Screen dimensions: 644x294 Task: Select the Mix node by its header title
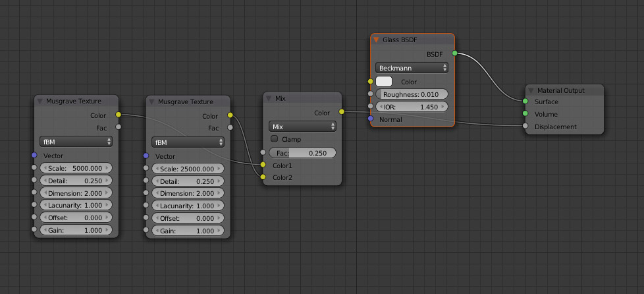[280, 98]
